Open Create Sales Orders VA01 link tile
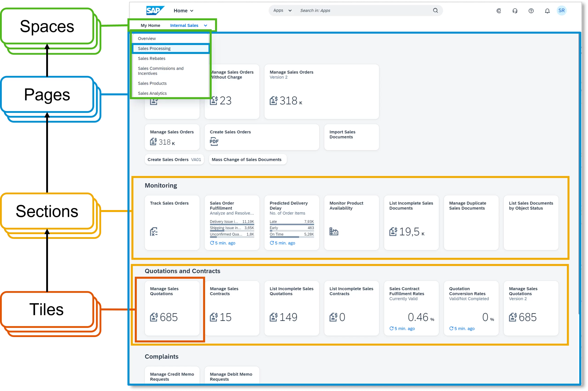Screen dimensions: 588x391 tap(174, 160)
